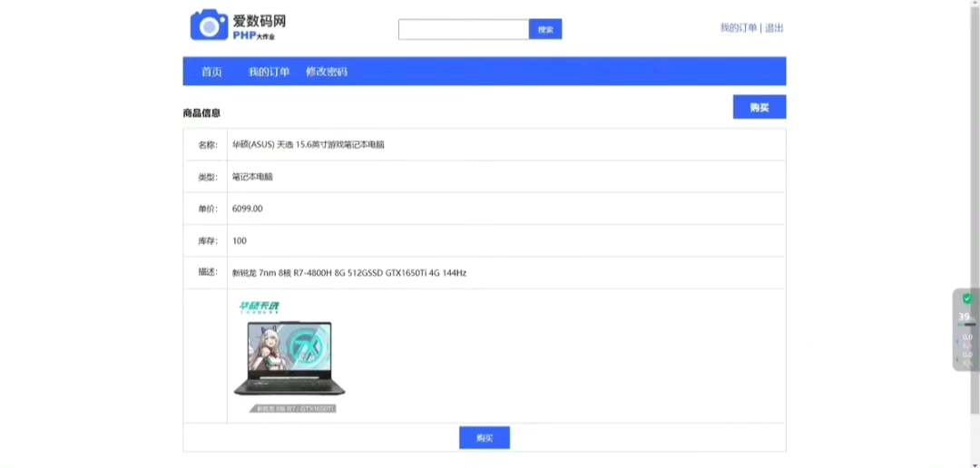Click the price value 6099.00
980x468 pixels.
247,209
